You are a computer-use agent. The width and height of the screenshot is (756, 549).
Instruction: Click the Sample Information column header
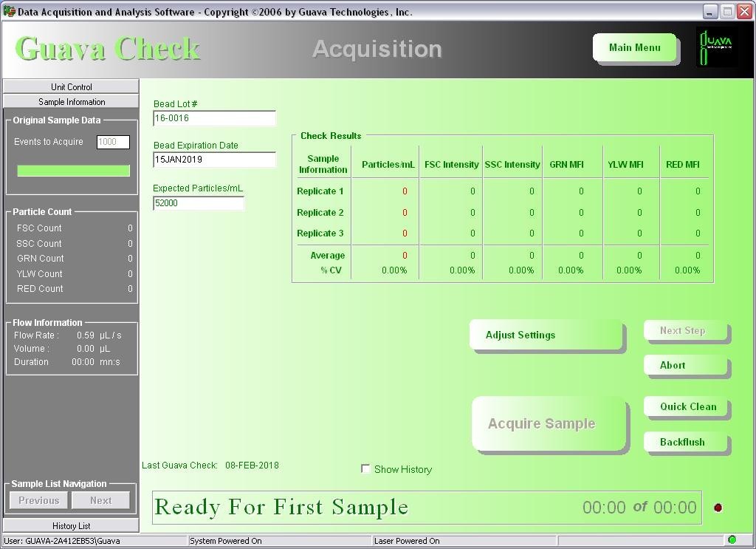coord(323,164)
